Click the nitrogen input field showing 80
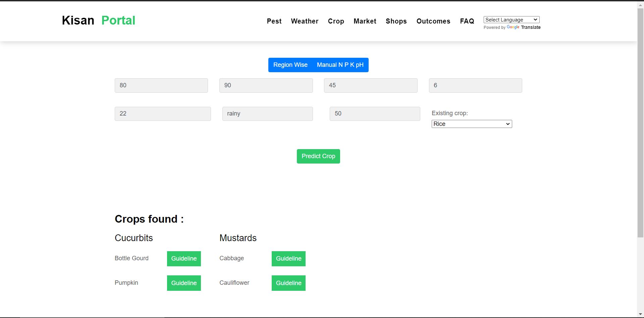This screenshot has width=644, height=318. point(161,85)
